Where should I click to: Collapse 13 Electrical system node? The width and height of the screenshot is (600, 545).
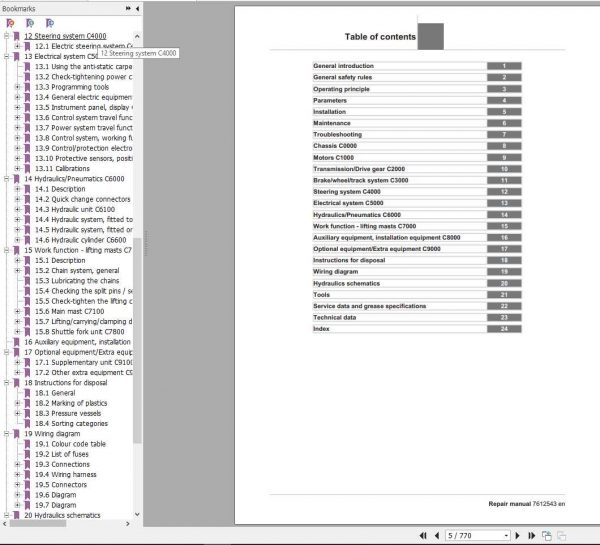[x=6, y=56]
